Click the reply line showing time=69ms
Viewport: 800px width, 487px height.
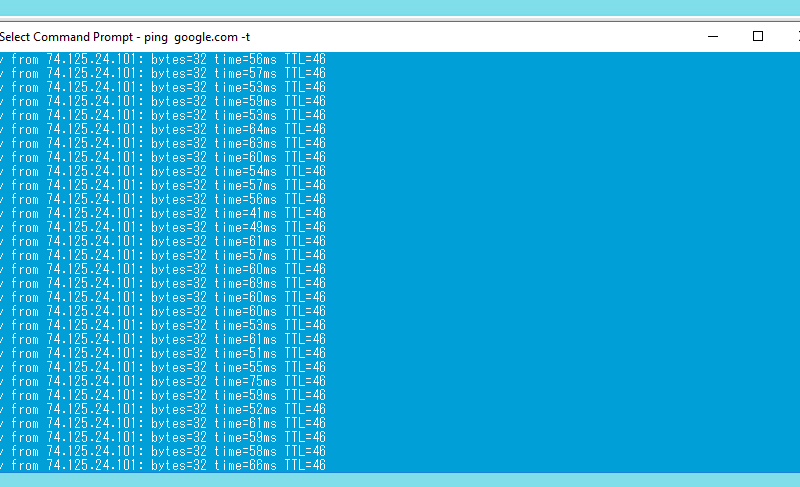click(x=163, y=284)
